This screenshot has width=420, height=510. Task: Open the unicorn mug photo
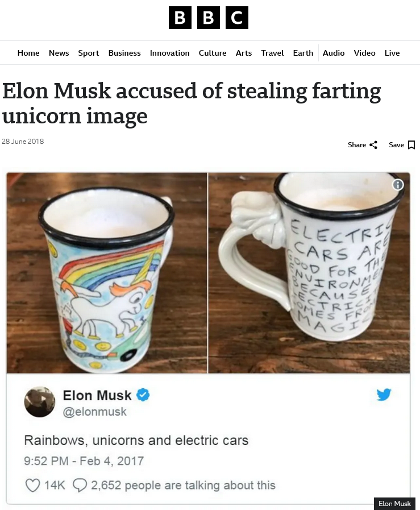107,273
